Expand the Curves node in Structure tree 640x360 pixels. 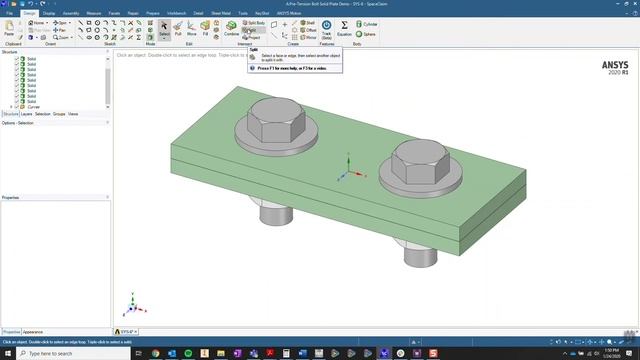[x=11, y=107]
